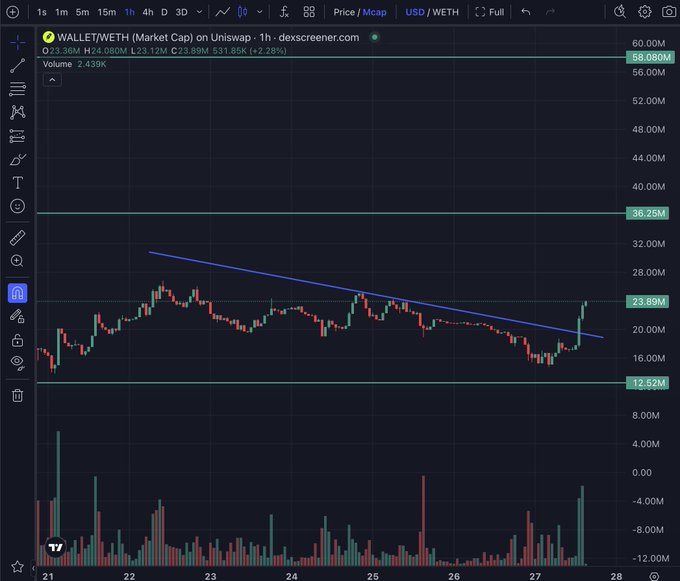The height and width of the screenshot is (581, 680).
Task: Click the green market status dot
Action: point(375,37)
